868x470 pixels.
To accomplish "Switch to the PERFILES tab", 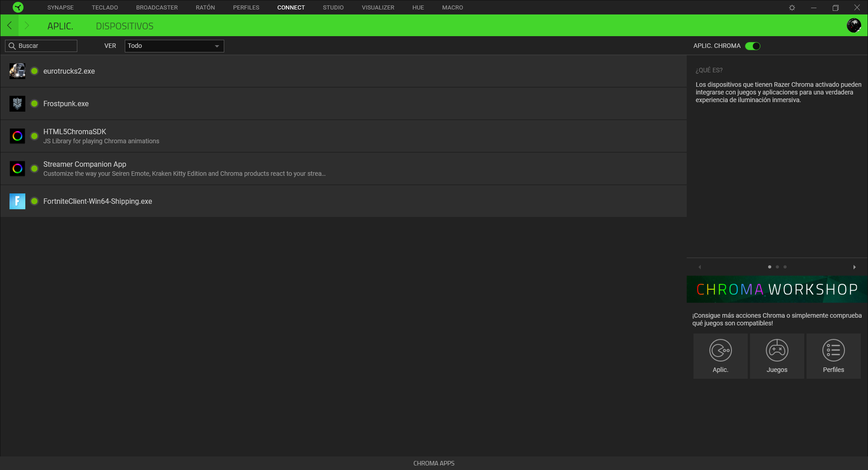I will [x=246, y=8].
